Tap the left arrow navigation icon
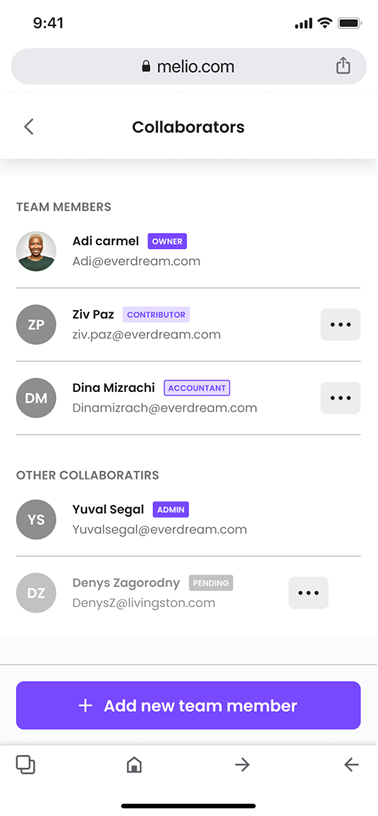The width and height of the screenshot is (378, 816). tap(351, 764)
